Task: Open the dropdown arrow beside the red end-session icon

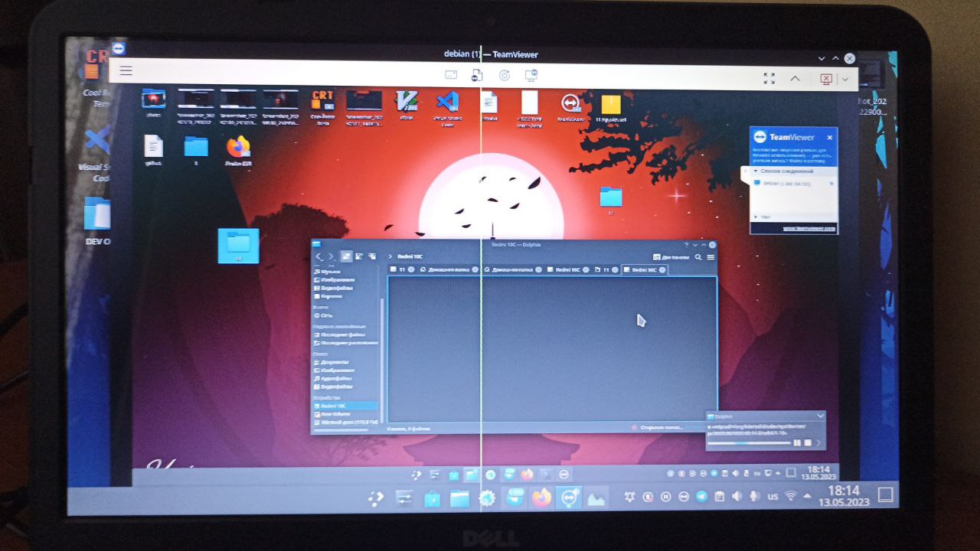Action: (x=844, y=79)
